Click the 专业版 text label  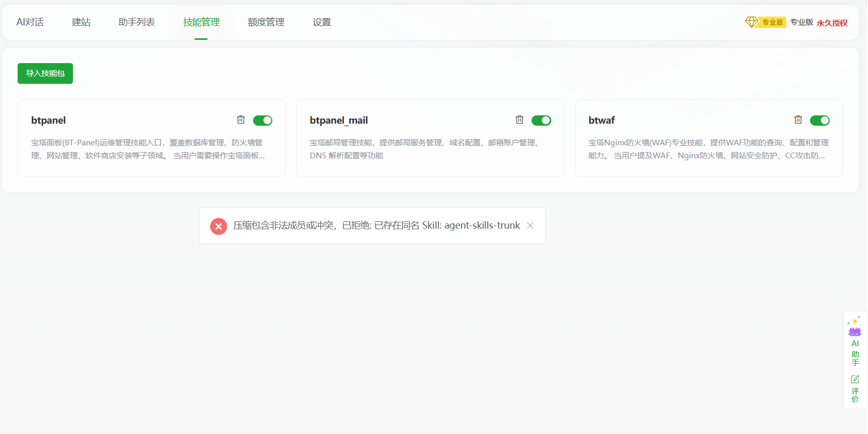coord(802,22)
